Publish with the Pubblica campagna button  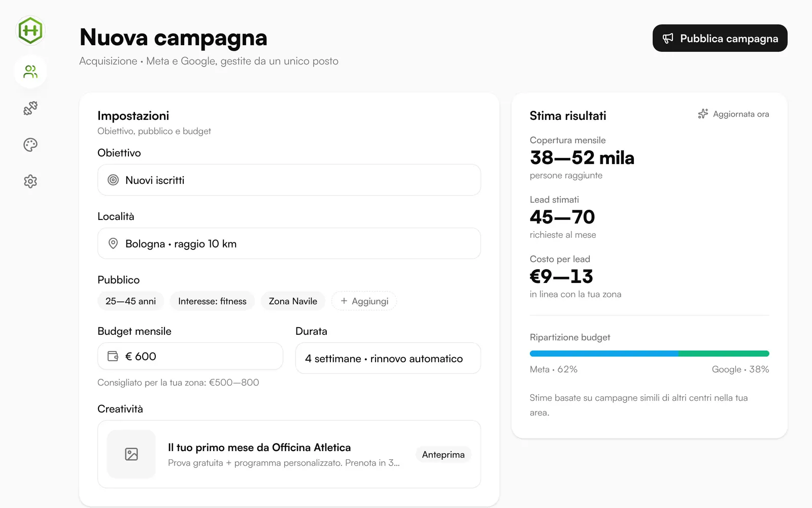(720, 38)
